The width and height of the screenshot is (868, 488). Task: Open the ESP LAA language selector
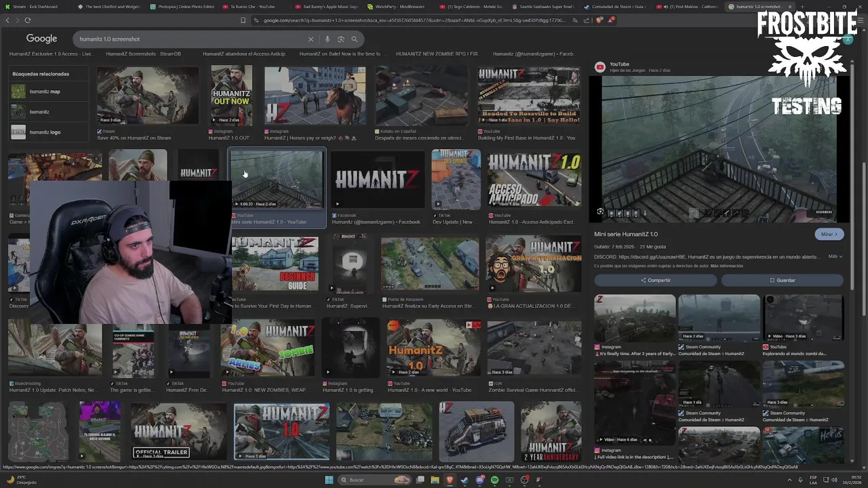click(814, 480)
